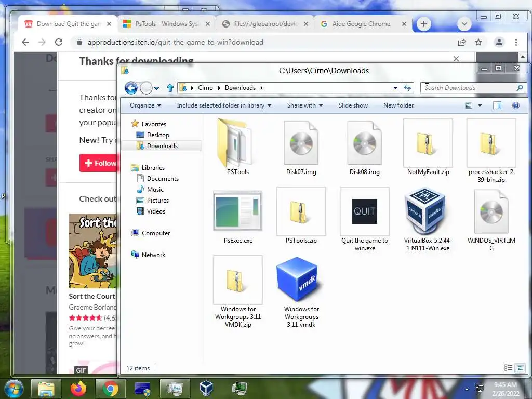Viewport: 532px width, 399px height.
Task: Click New folder in toolbar
Action: (398, 105)
